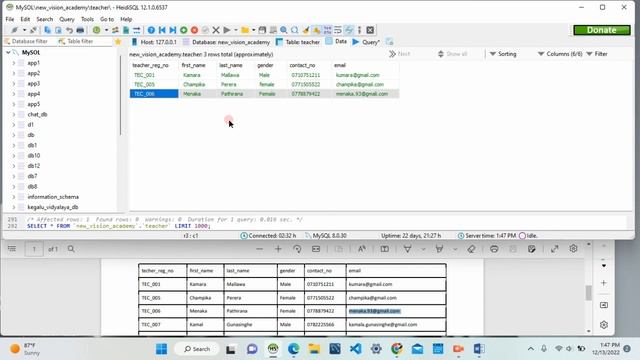640x360 pixels.
Task: Click the PDF viewer search magnifier icon
Action: click(x=71, y=249)
